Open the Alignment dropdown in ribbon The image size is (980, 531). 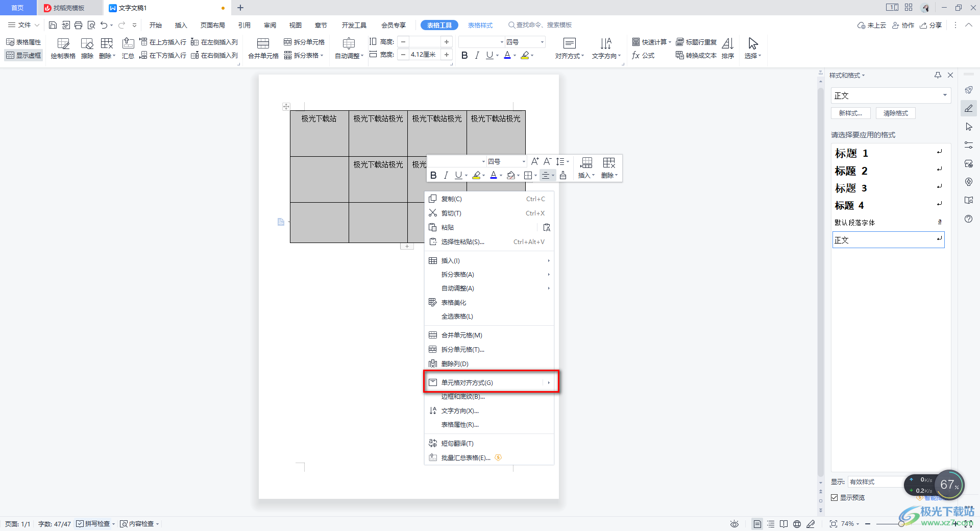point(570,49)
